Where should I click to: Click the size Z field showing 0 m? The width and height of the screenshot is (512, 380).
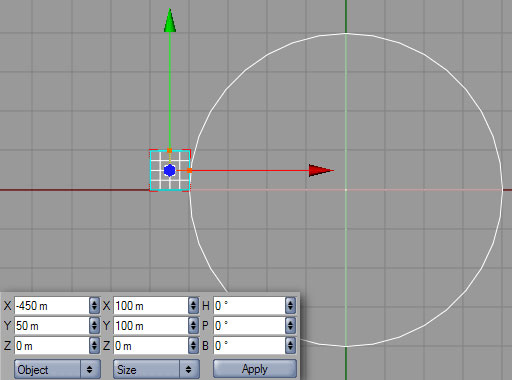[151, 346]
